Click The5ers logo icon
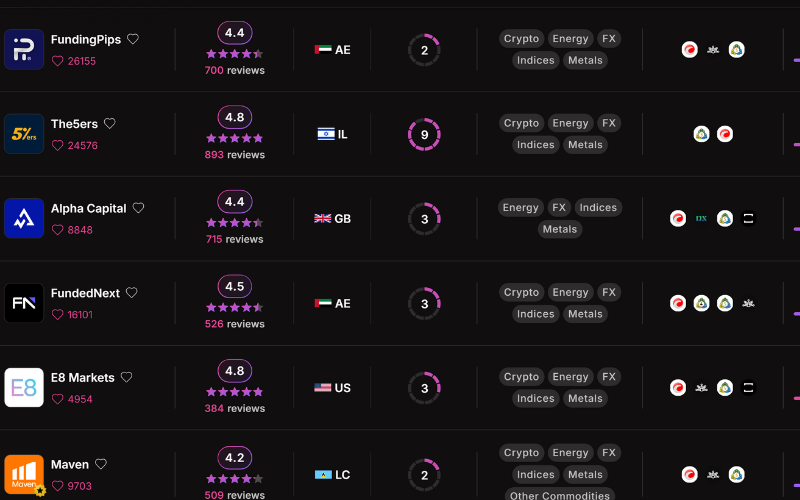800x500 pixels. (24, 134)
